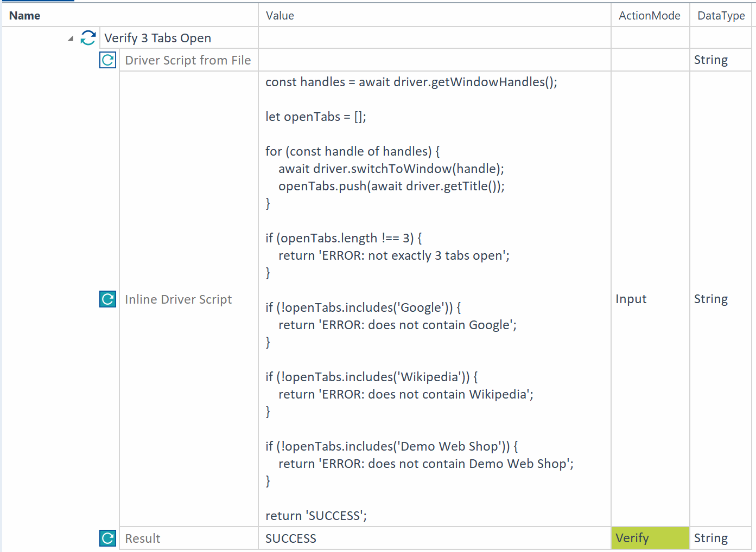Click the Result row icon
Image resolution: width=756 pixels, height=552 pixels.
point(107,538)
